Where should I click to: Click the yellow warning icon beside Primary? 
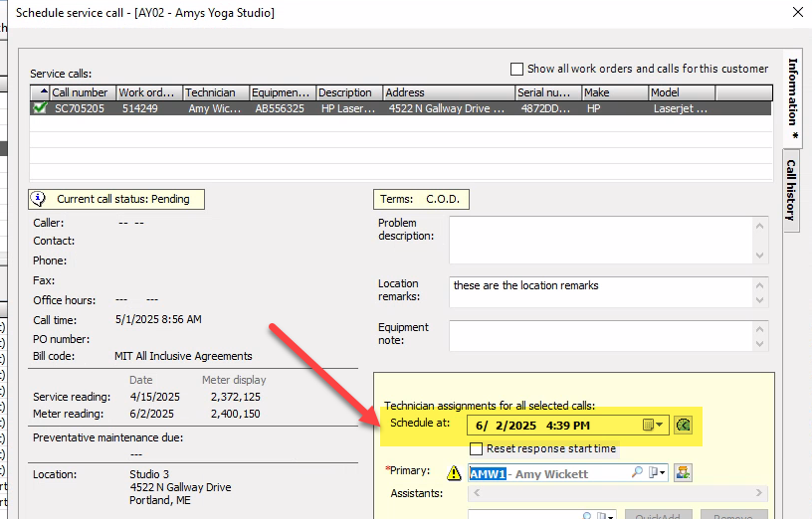click(x=454, y=473)
